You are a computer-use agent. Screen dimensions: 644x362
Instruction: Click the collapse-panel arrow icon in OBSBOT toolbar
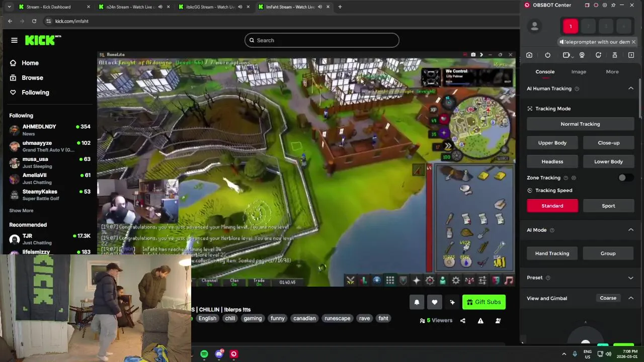(x=631, y=55)
